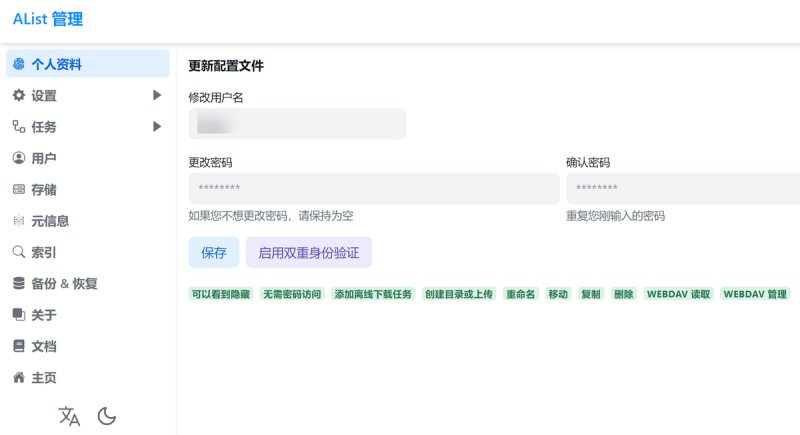Click the 复制 permission tag
800x435 pixels.
pyautogui.click(x=591, y=294)
